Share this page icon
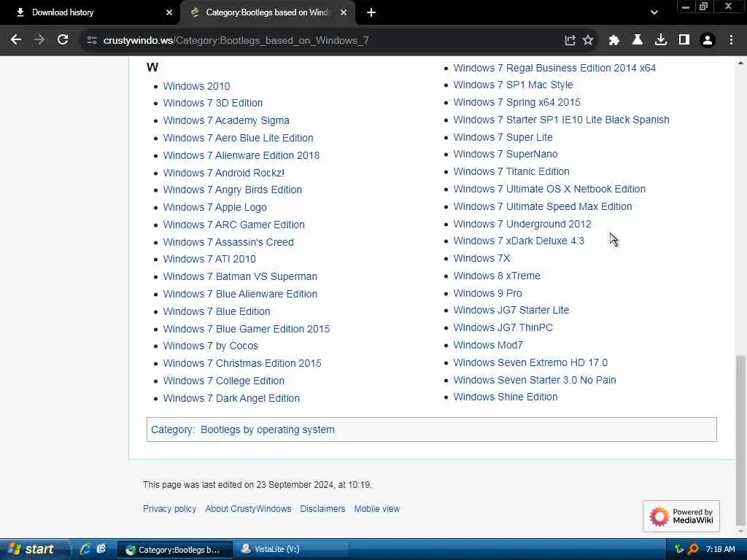The width and height of the screenshot is (747, 560). [570, 41]
